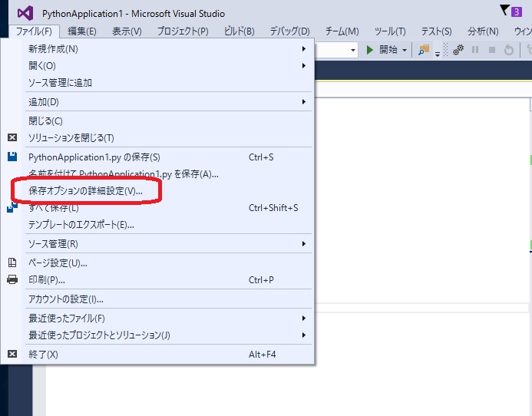Open the notifications flag icon
Viewport: 532px width, 416px height.
504,11
